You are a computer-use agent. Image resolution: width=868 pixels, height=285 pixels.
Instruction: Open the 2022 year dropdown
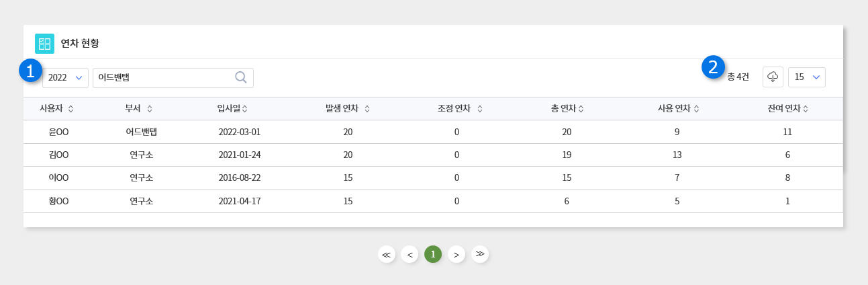point(66,77)
